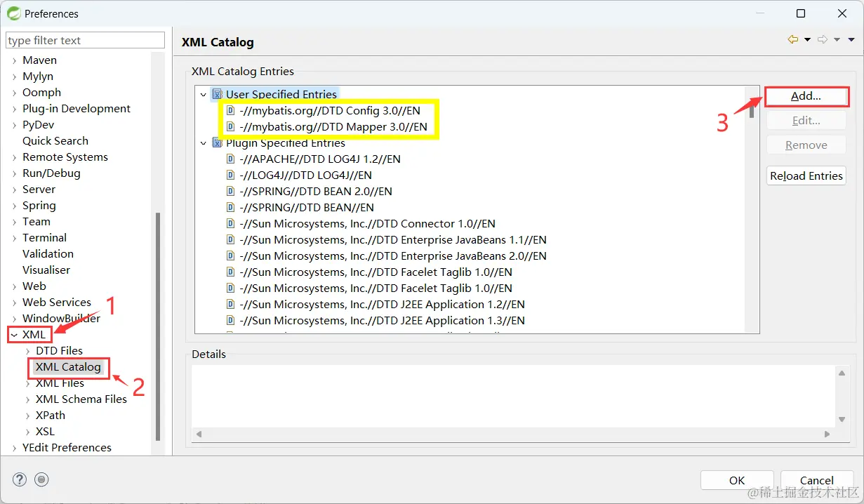Click the Edit... button

click(806, 121)
